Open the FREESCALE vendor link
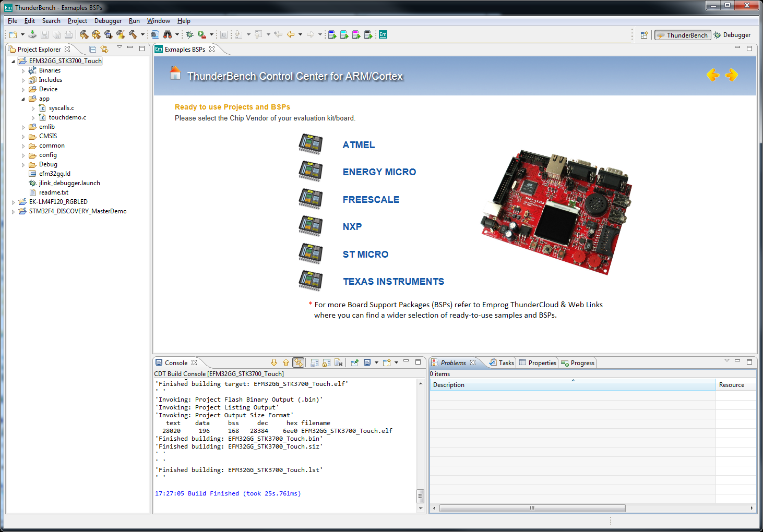This screenshot has height=532, width=763. [371, 200]
